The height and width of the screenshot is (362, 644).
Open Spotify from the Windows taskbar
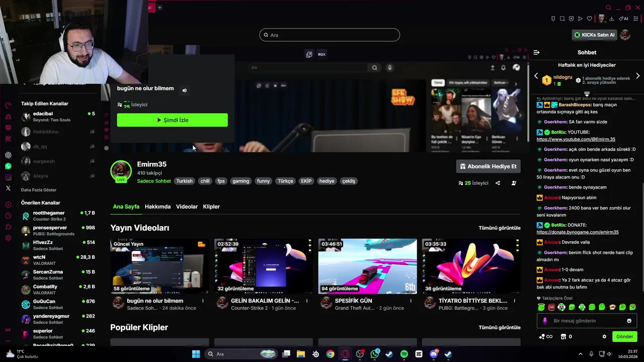pos(404,354)
